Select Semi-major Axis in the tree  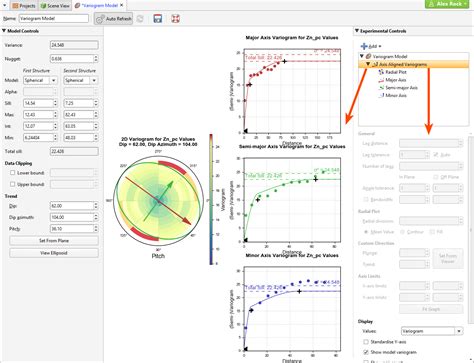401,88
